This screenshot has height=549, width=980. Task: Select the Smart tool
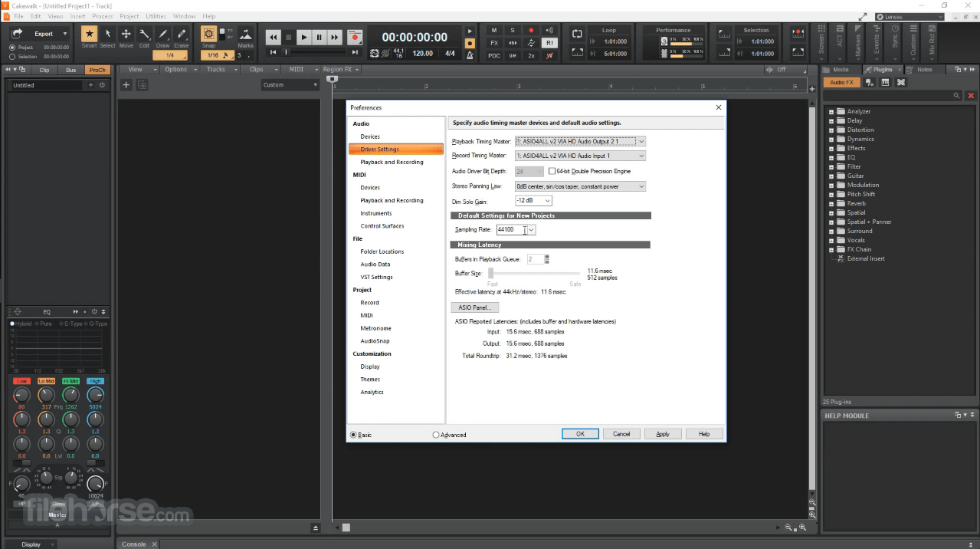[90, 35]
